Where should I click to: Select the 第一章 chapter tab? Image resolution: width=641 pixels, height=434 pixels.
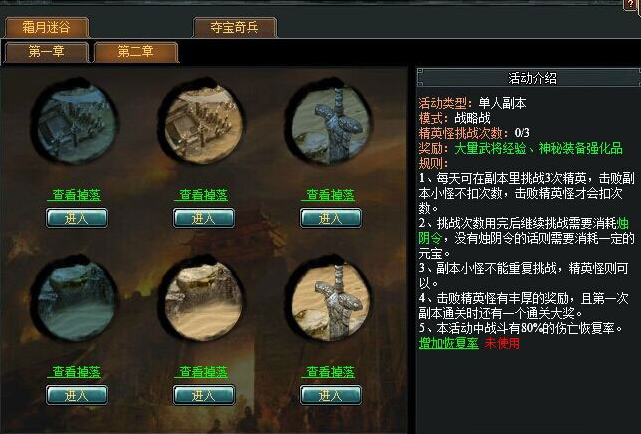(47, 51)
